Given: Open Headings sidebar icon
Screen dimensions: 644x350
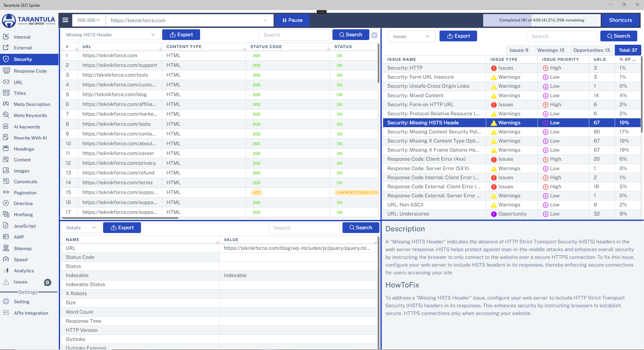Looking at the screenshot, I should 6,149.
